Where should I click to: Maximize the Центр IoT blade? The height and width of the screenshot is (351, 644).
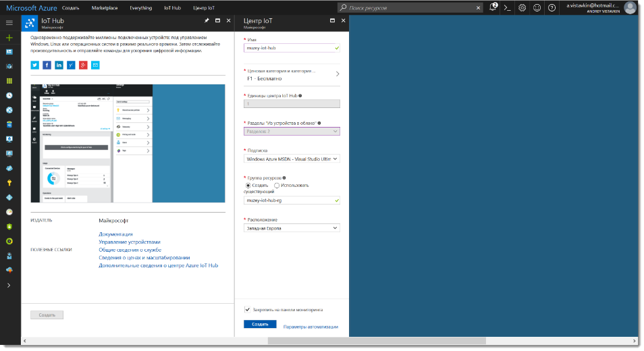(332, 20)
